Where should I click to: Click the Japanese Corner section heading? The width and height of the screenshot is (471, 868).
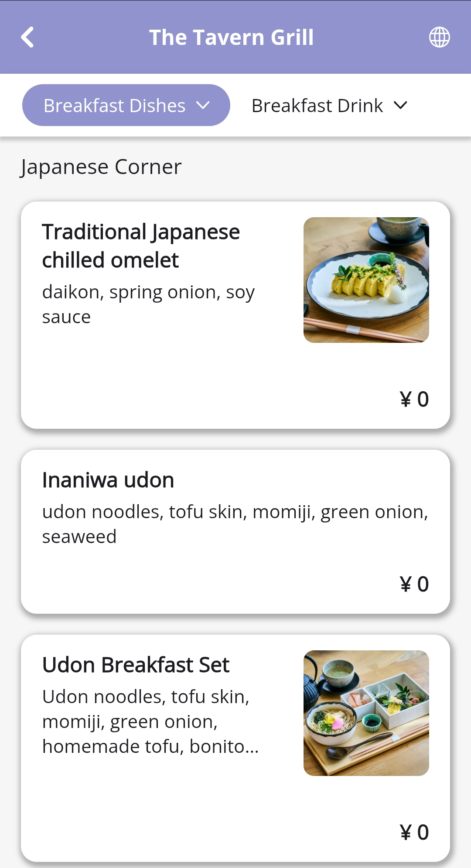pyautogui.click(x=101, y=167)
